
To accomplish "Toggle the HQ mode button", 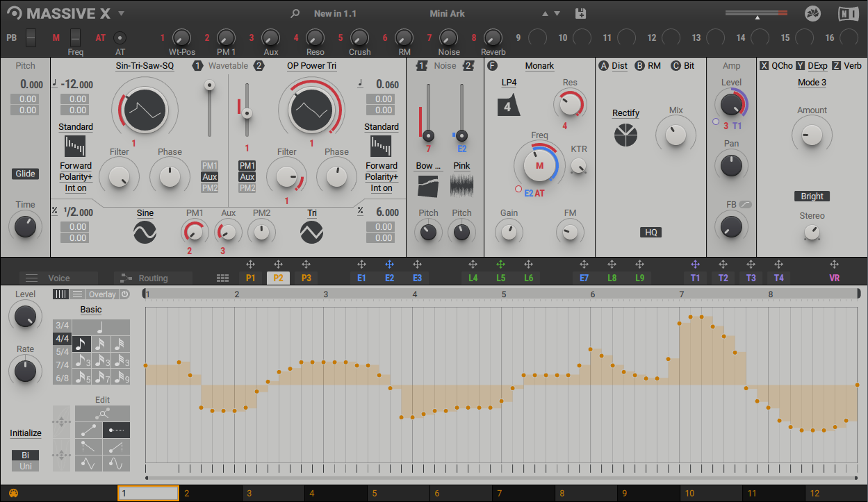I will (x=651, y=233).
